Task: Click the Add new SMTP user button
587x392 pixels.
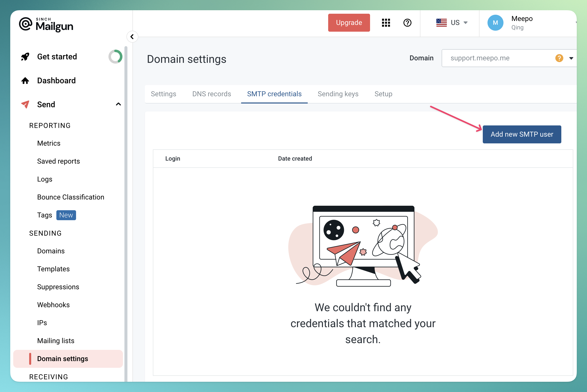Action: coord(522,134)
